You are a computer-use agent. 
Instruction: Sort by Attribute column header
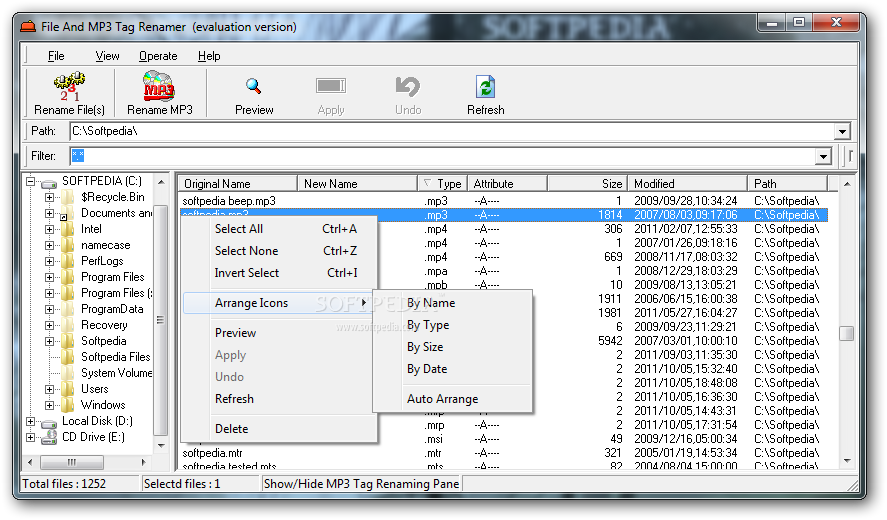507,184
